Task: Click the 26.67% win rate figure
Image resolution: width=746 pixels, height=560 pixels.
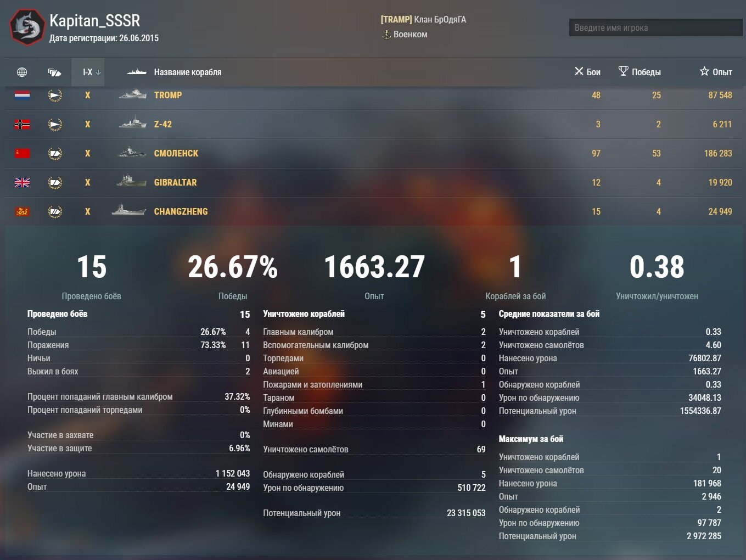Action: pyautogui.click(x=233, y=267)
